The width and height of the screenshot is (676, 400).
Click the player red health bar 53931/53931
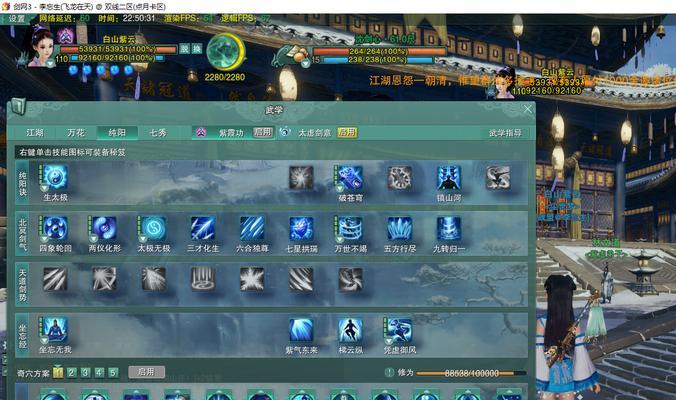point(117,49)
